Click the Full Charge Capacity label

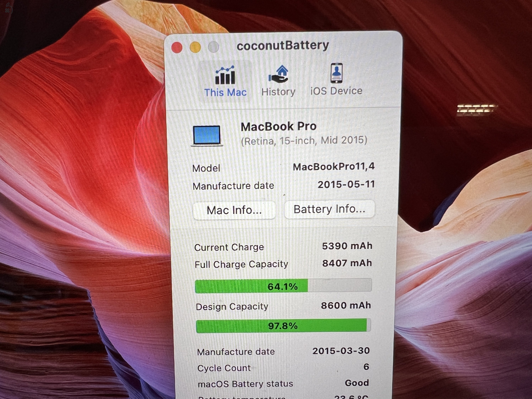click(x=241, y=264)
